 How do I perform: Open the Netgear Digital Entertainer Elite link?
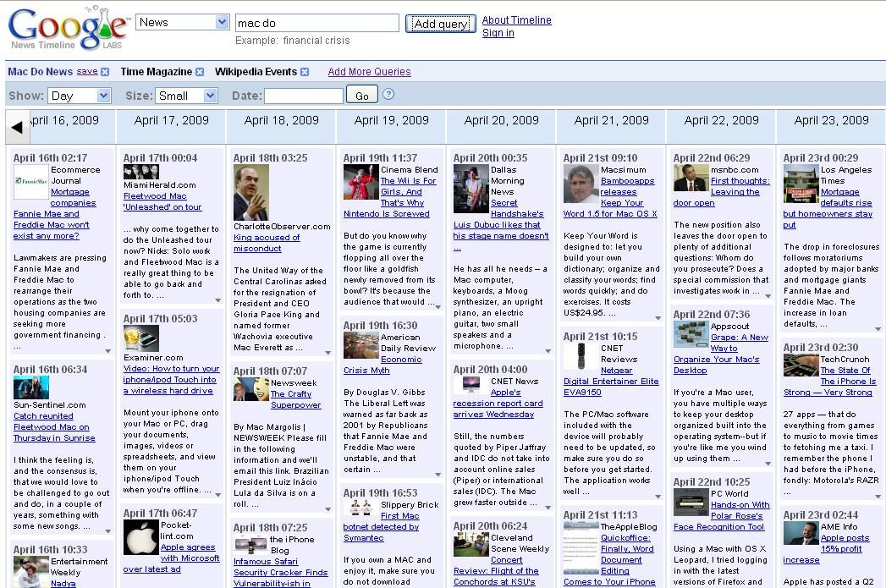tap(611, 382)
